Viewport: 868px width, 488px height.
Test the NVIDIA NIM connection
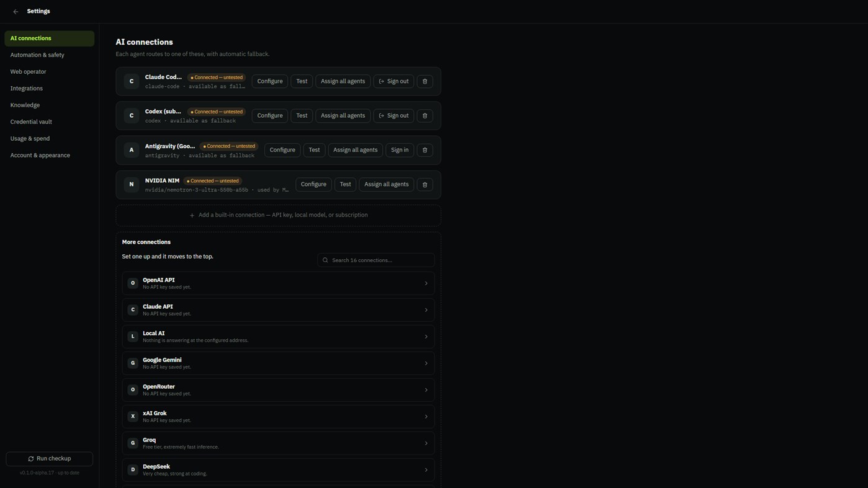click(345, 185)
